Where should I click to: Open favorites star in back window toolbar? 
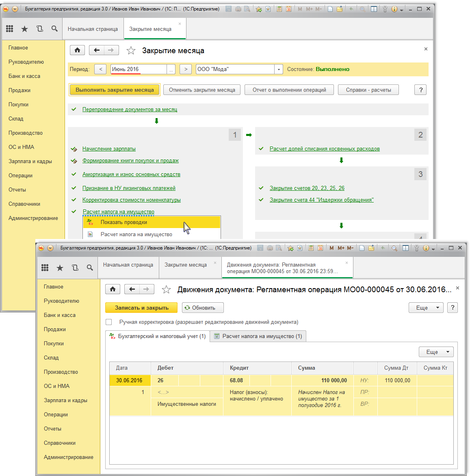coord(25,29)
